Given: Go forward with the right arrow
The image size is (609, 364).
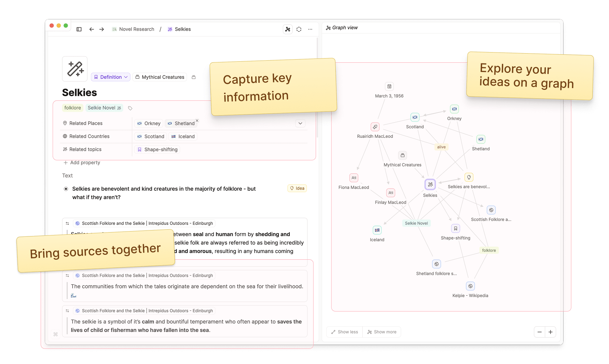Looking at the screenshot, I should click(x=102, y=29).
